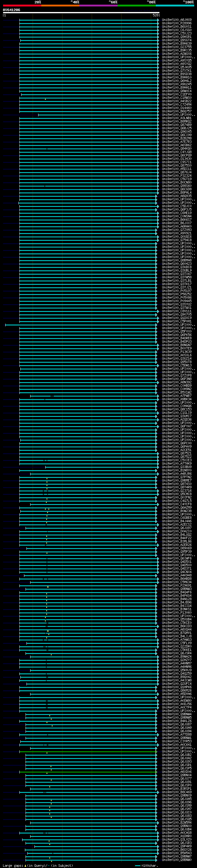Open hit UniRef100_P28996
Viewport: 197px width, 868px height.
coord(177,23)
